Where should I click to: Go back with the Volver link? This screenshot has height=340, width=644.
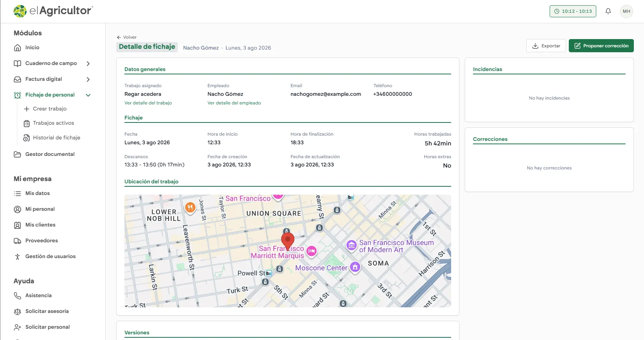127,37
